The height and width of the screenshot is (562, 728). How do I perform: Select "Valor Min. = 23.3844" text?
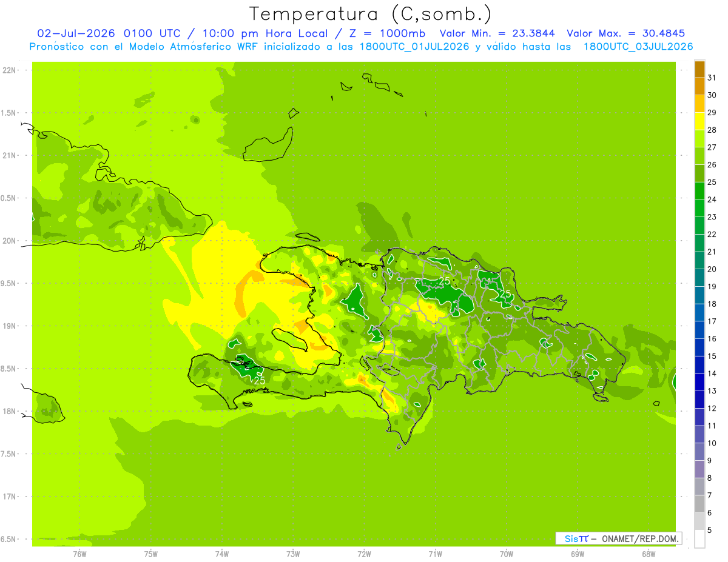pyautogui.click(x=497, y=33)
